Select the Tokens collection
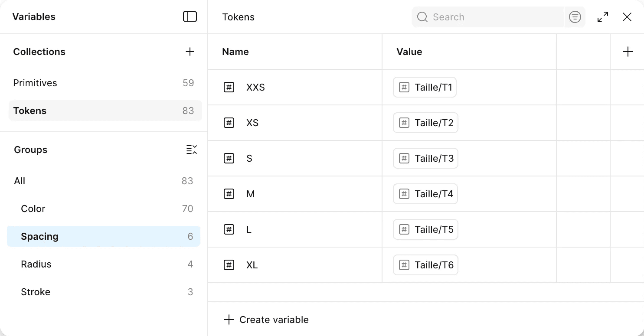644x336 pixels. coord(30,111)
